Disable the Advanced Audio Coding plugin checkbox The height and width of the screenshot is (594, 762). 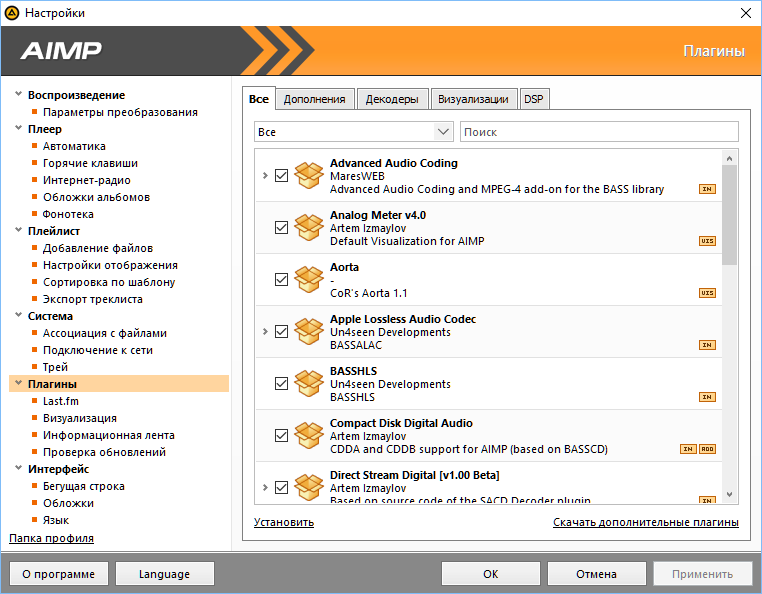tap(281, 176)
